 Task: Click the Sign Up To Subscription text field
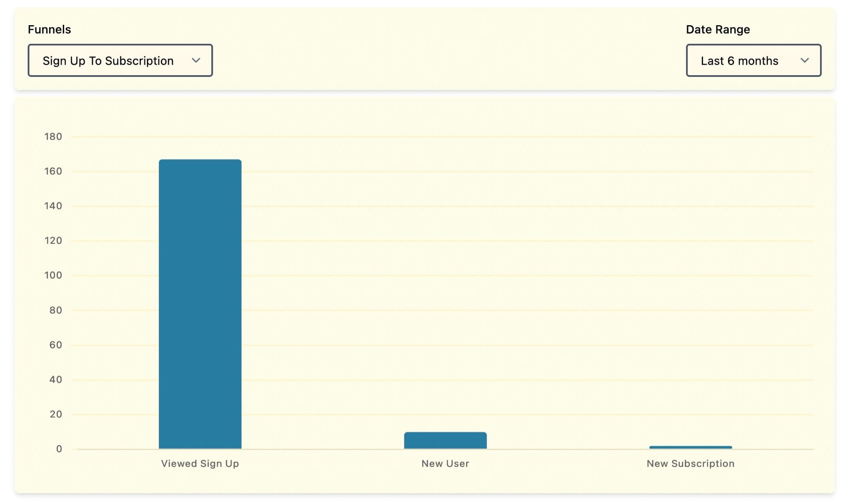[x=108, y=60]
